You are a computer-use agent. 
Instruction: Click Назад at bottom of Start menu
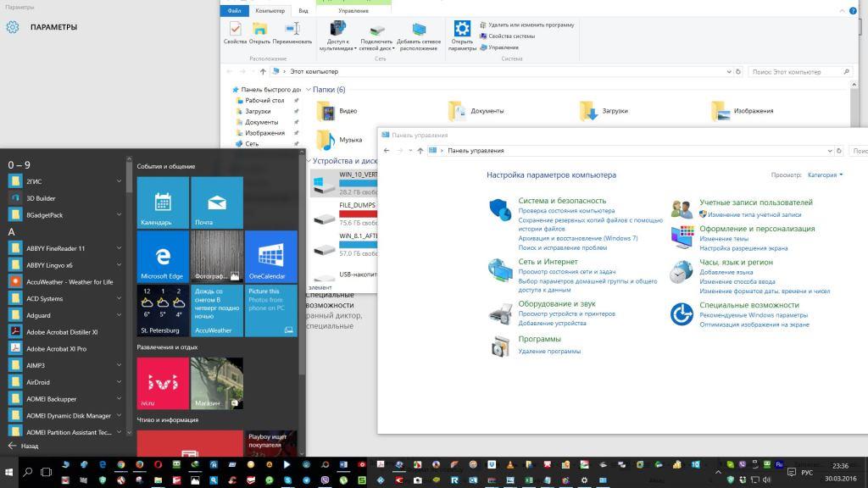(24, 446)
